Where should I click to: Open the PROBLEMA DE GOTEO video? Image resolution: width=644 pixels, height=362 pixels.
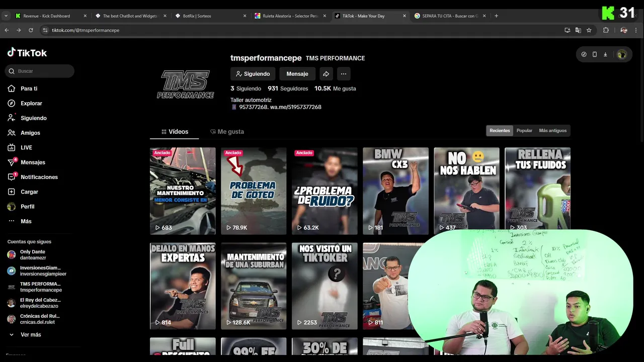(x=254, y=191)
